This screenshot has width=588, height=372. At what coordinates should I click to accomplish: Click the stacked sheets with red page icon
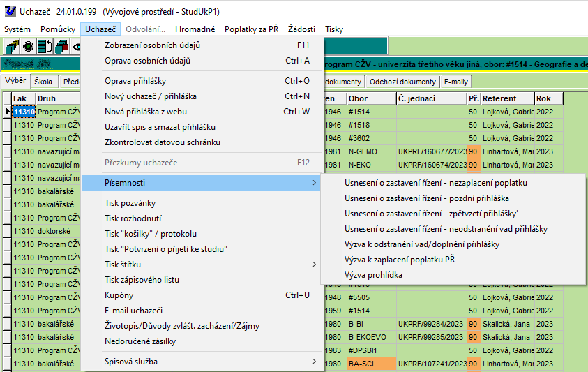(x=61, y=47)
